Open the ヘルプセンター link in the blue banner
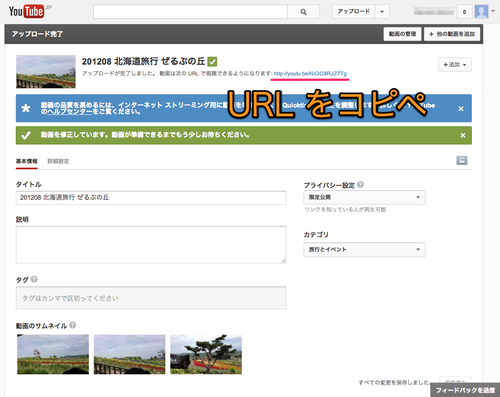The height and width of the screenshot is (397, 500). (70, 112)
